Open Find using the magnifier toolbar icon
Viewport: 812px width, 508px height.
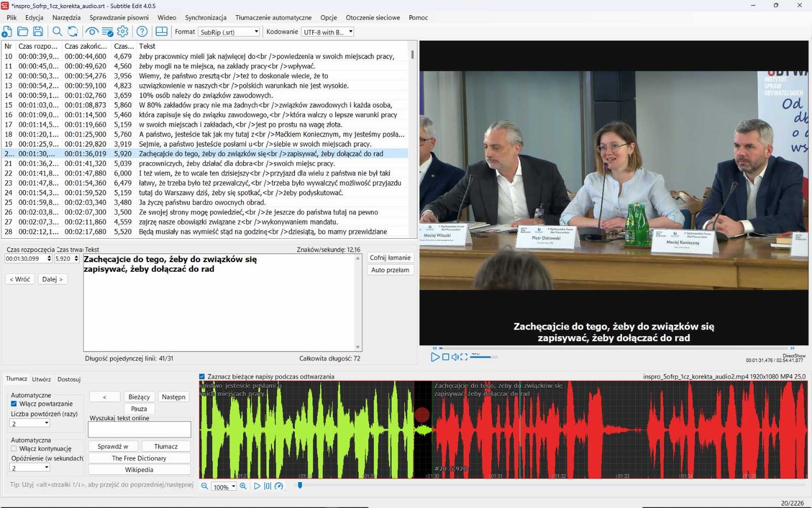57,31
